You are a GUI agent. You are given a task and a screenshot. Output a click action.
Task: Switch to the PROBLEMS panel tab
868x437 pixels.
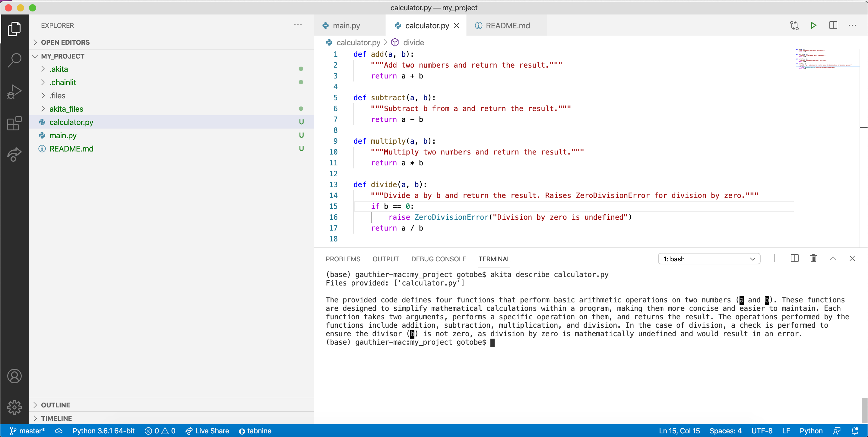click(x=343, y=259)
